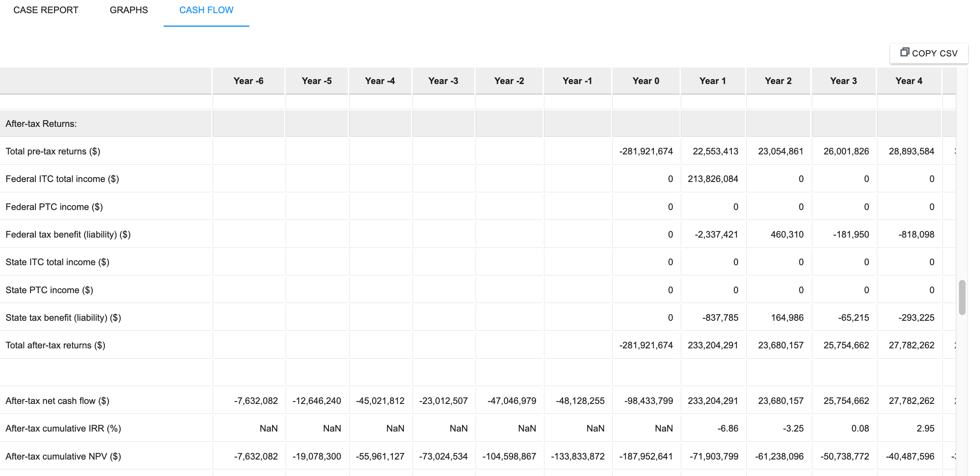Click the Year -2 column header

click(509, 81)
